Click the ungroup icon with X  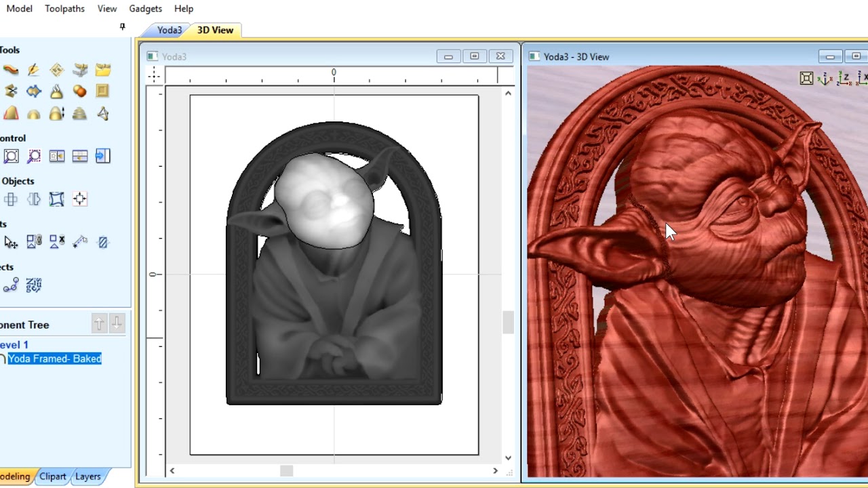coord(57,242)
